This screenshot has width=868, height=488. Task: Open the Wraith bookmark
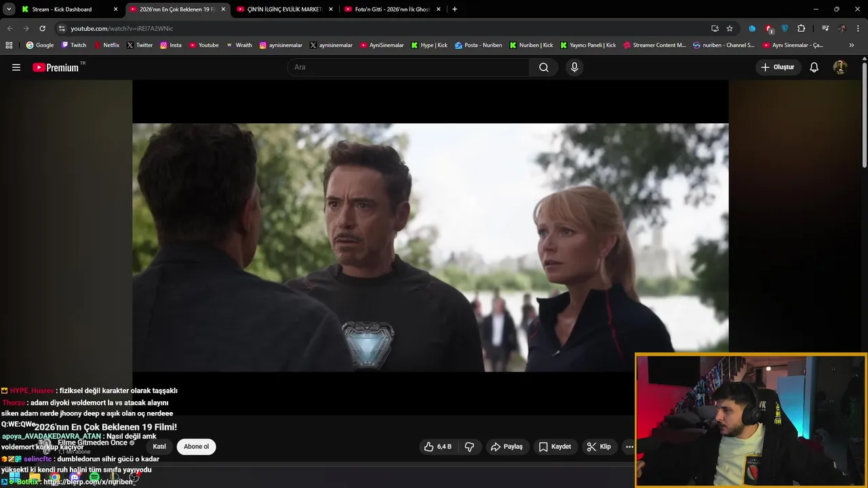[x=239, y=45]
